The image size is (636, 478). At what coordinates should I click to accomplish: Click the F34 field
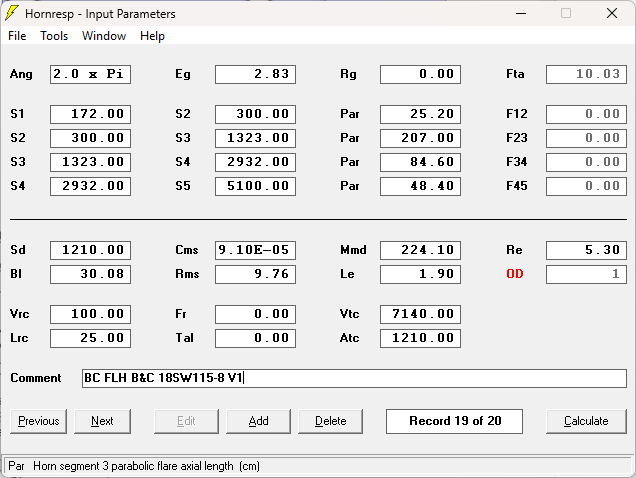(x=586, y=162)
